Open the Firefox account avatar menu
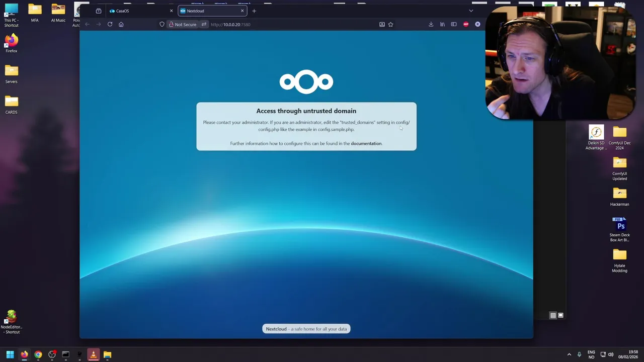644x362 pixels. (x=477, y=24)
